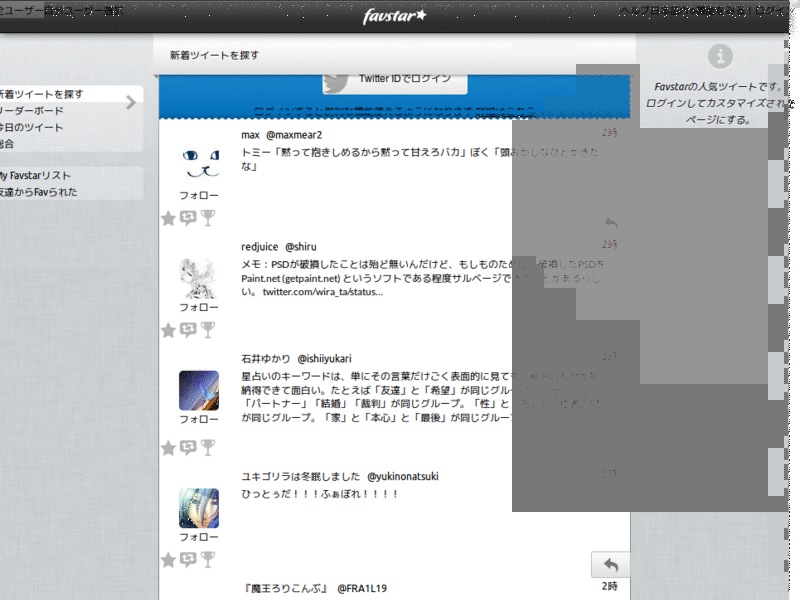Image resolution: width=800 pixels, height=600 pixels.
Task: Open redjuice's avatar thumbnail
Action: [199, 278]
